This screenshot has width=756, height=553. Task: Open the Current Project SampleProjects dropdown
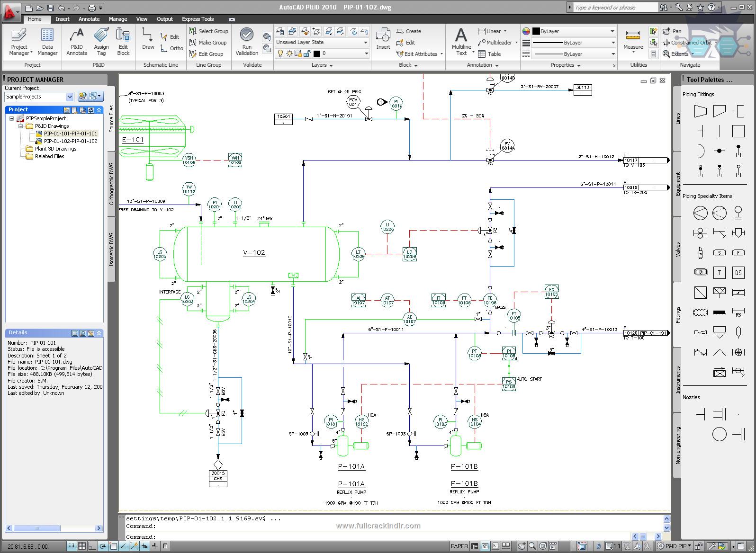click(x=39, y=97)
